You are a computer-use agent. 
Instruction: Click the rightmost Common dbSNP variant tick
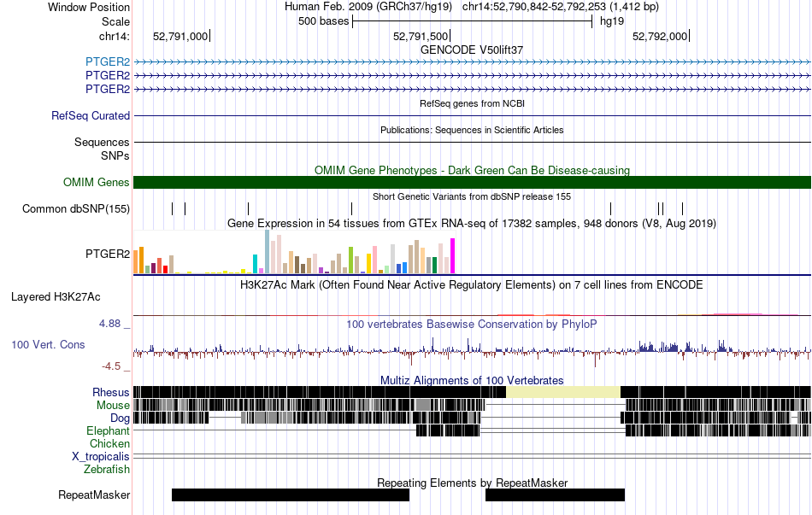[683, 208]
